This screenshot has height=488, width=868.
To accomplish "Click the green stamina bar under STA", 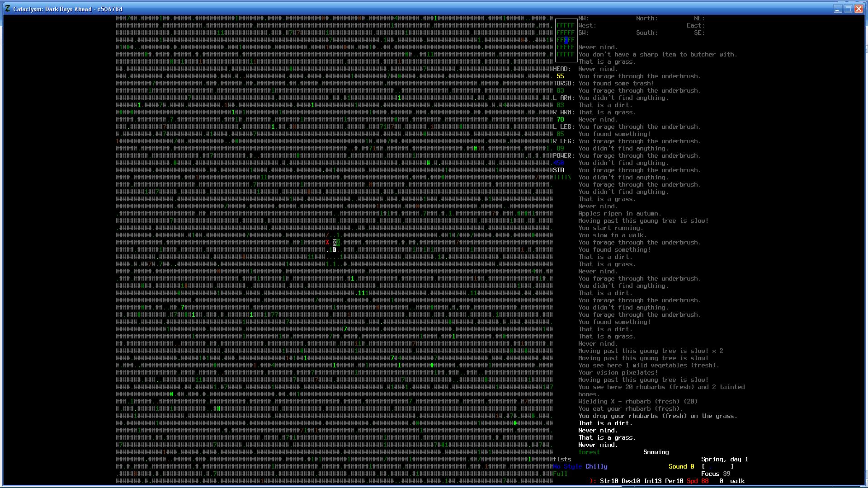I will coord(562,178).
